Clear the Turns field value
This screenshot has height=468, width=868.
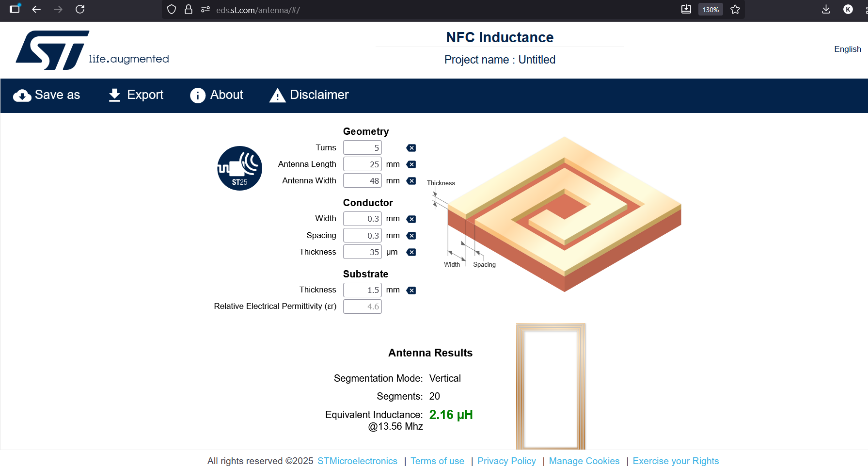(411, 148)
